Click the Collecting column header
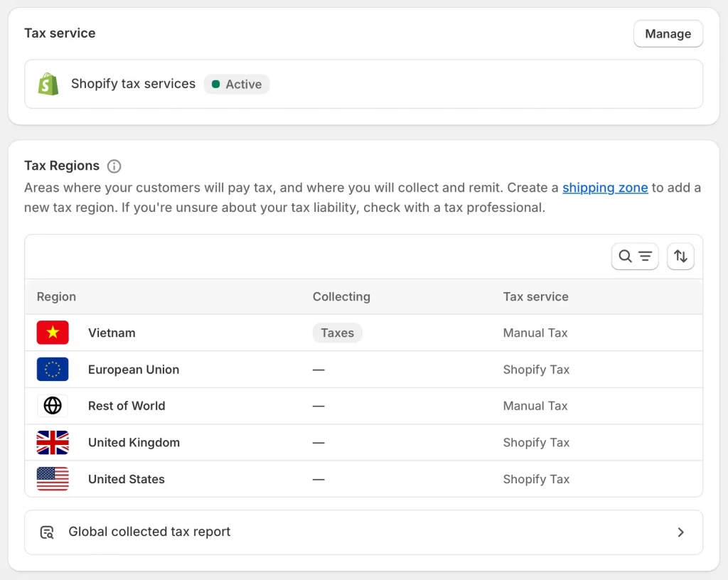The height and width of the screenshot is (580, 728). [341, 296]
